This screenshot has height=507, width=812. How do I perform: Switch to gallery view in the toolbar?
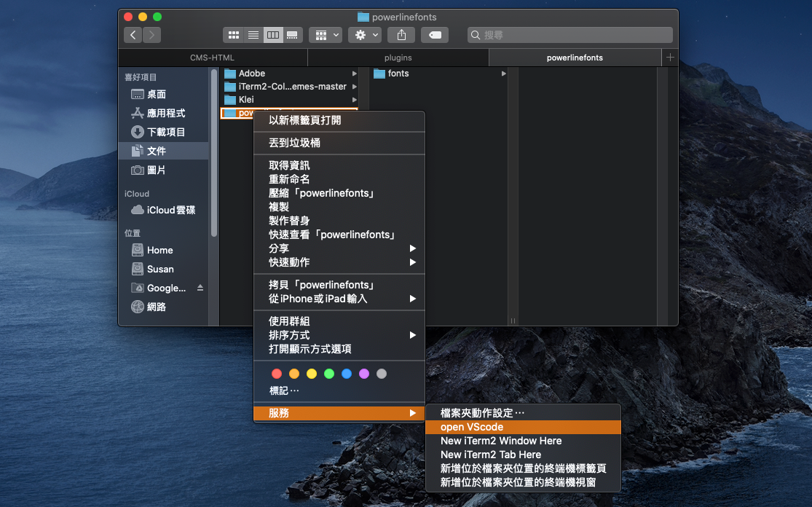coord(292,34)
